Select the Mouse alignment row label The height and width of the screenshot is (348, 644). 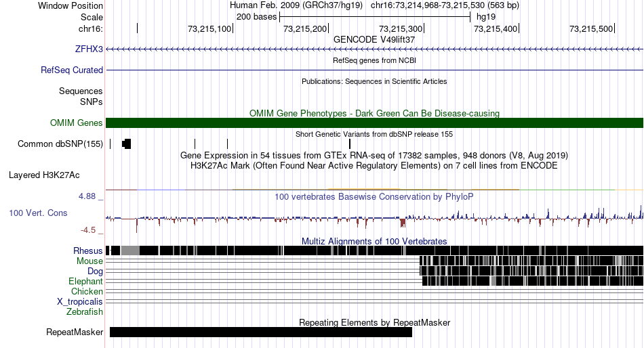pyautogui.click(x=89, y=261)
